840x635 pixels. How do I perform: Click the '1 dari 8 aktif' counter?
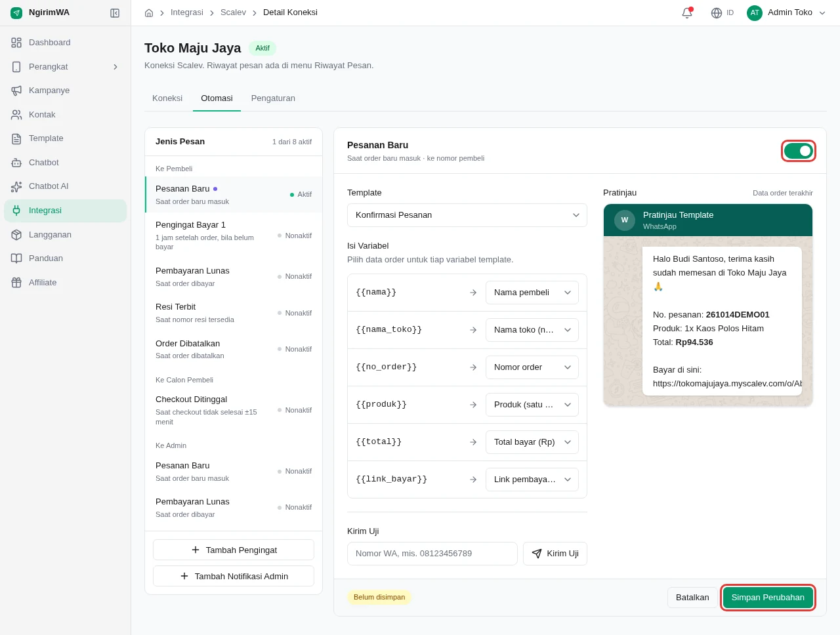[292, 142]
